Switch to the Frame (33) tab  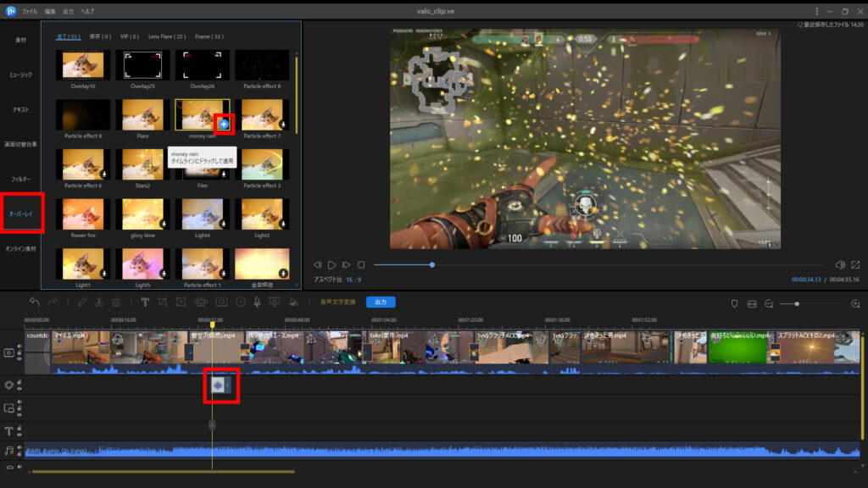click(209, 36)
